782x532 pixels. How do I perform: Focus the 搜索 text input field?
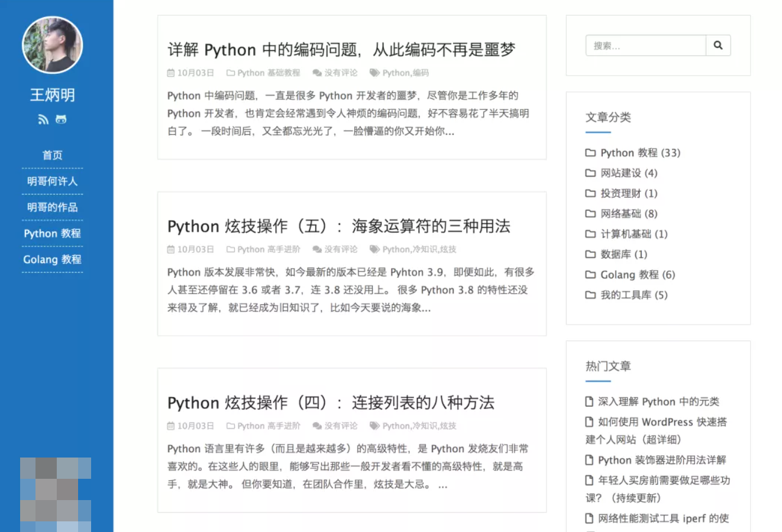click(x=645, y=46)
